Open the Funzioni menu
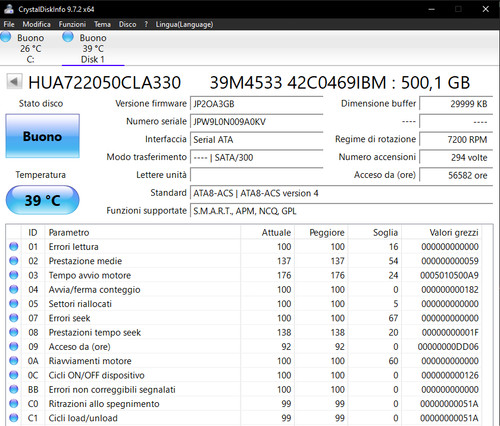The height and width of the screenshot is (426, 500). pyautogui.click(x=72, y=24)
